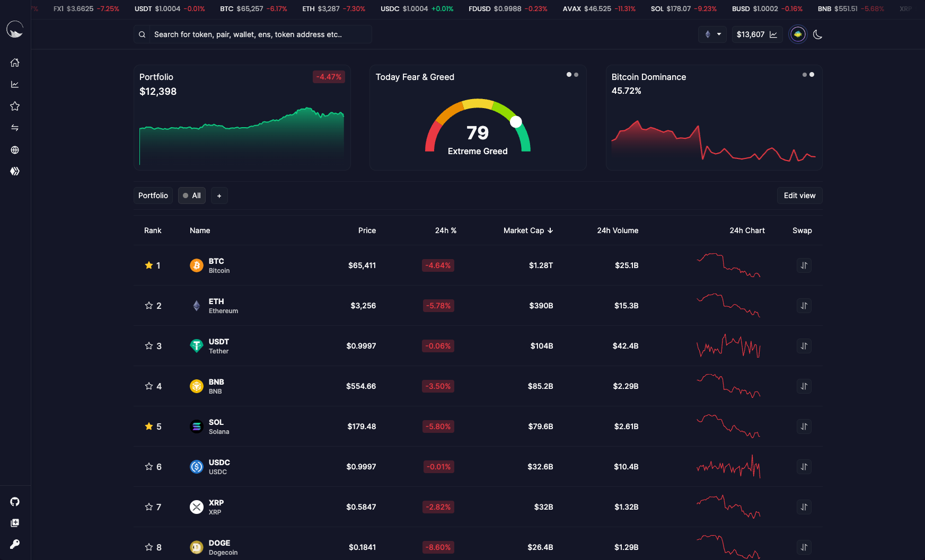Image resolution: width=925 pixels, height=560 pixels.
Task: Favorite BNB with its star
Action: pos(149,386)
